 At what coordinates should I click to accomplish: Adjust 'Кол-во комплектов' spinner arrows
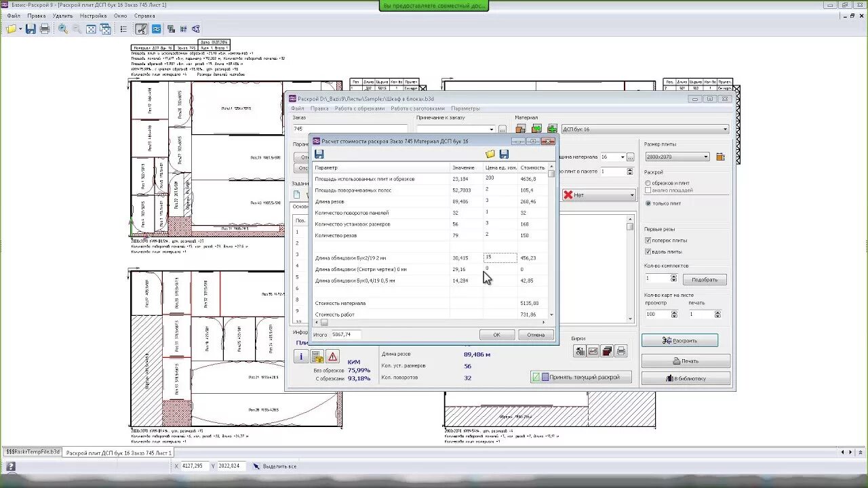pos(673,279)
